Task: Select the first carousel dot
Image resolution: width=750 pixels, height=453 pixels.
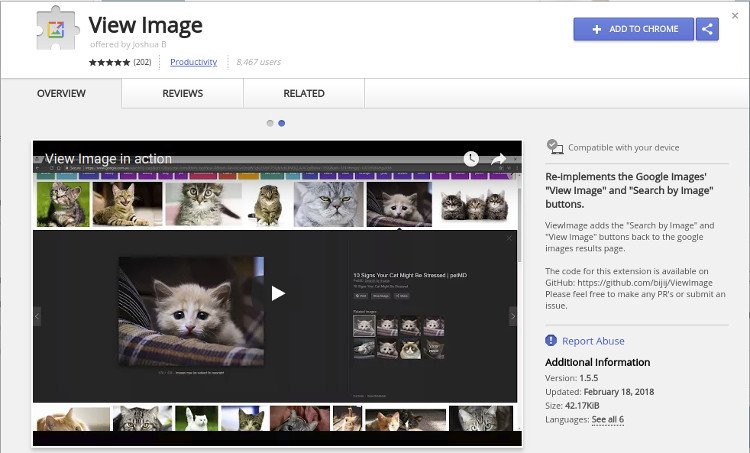Action: coord(270,123)
